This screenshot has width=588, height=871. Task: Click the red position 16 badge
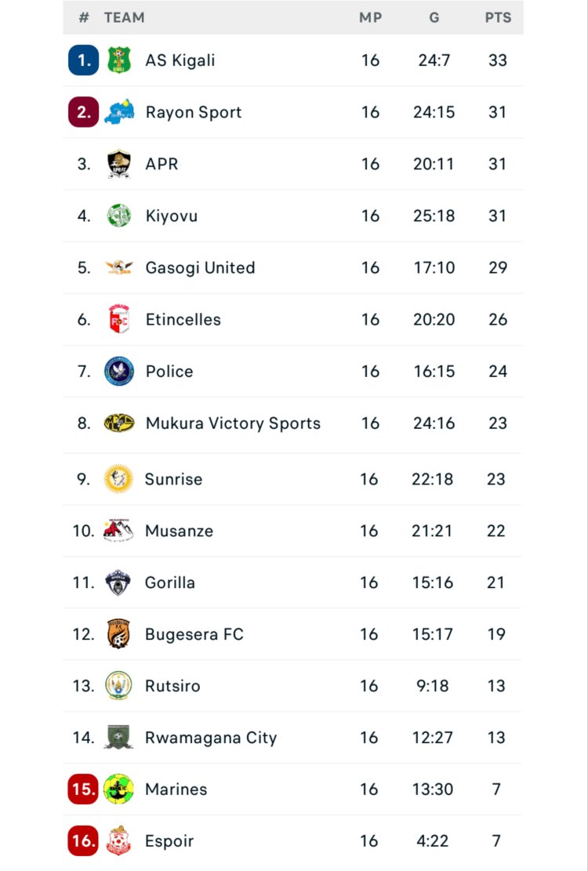coord(83,841)
